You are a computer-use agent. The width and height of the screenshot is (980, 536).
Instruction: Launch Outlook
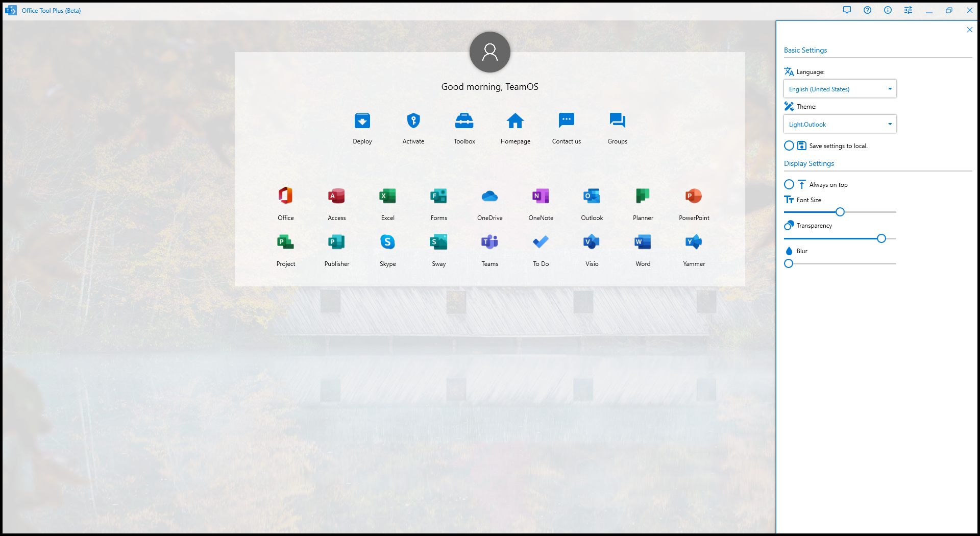592,196
